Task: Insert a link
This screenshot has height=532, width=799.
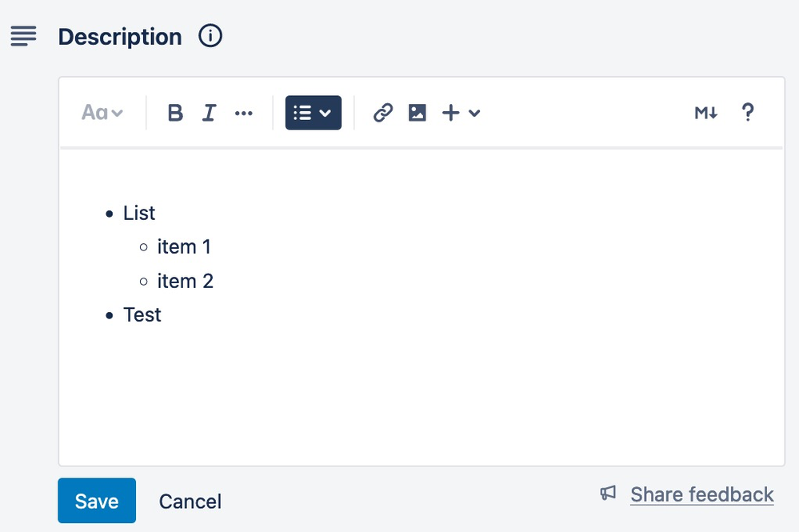Action: (383, 113)
